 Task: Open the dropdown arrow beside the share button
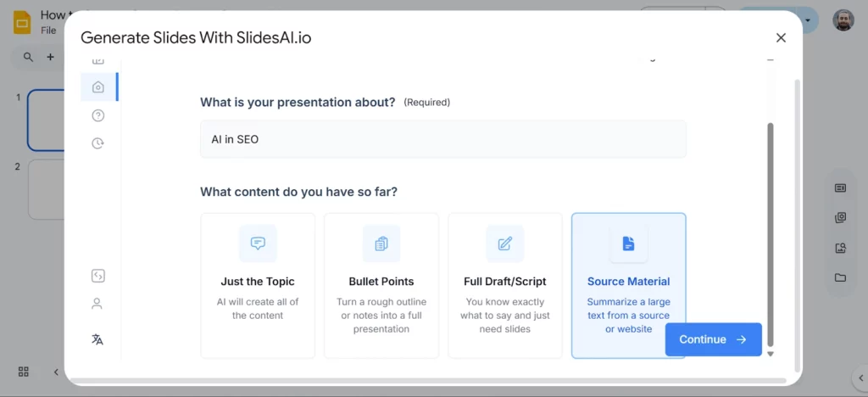coord(808,20)
